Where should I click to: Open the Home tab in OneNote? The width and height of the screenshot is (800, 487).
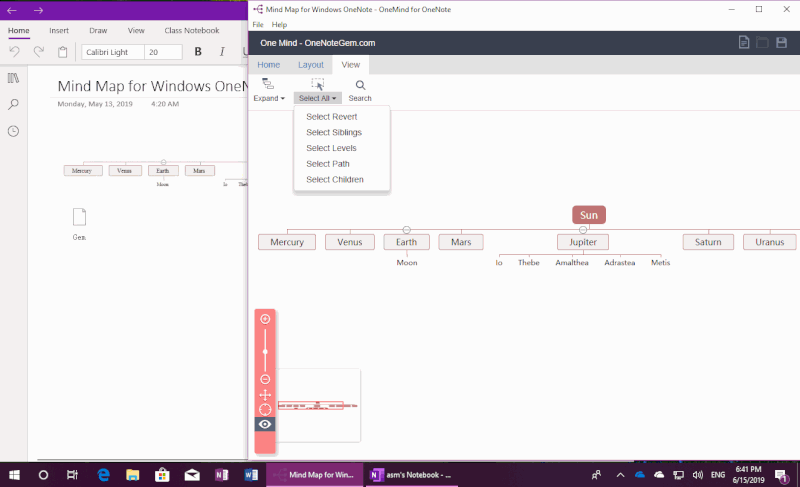[18, 31]
